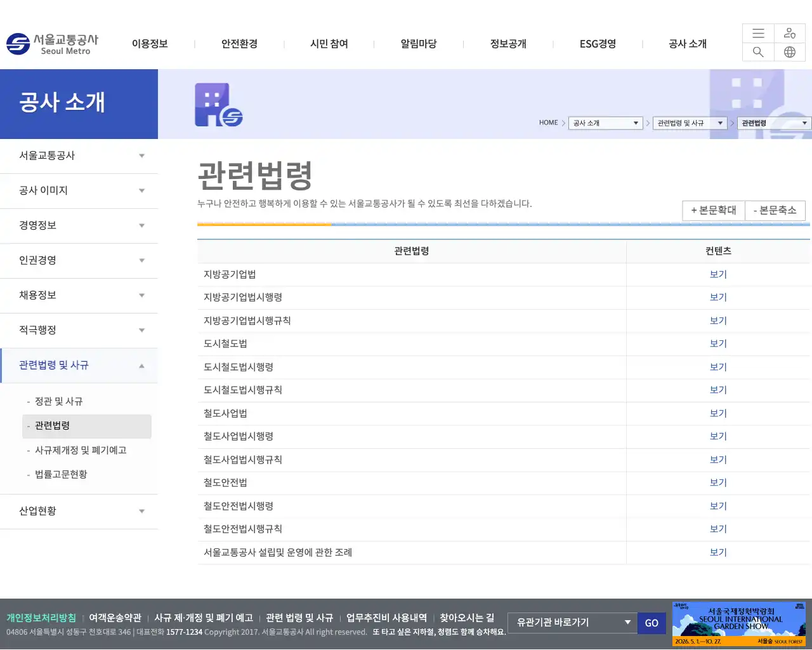The width and height of the screenshot is (812, 650).
Task: Click 보기 for 도시철도법시행령
Action: click(718, 368)
